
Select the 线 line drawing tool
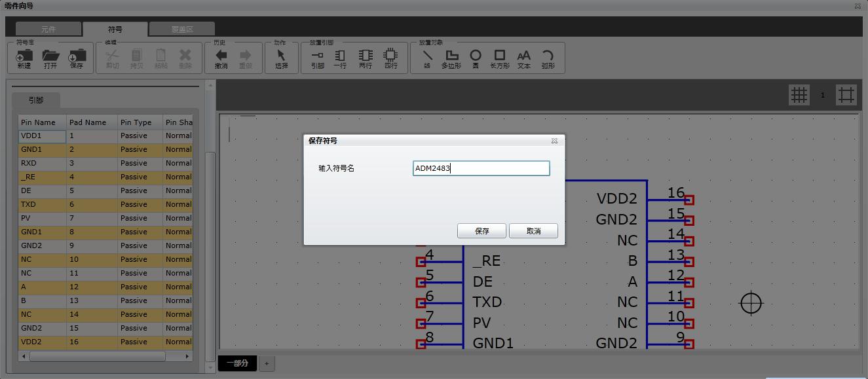point(427,58)
